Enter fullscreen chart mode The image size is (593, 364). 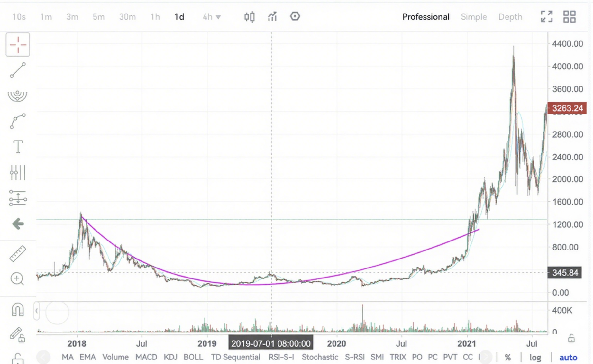coord(546,17)
